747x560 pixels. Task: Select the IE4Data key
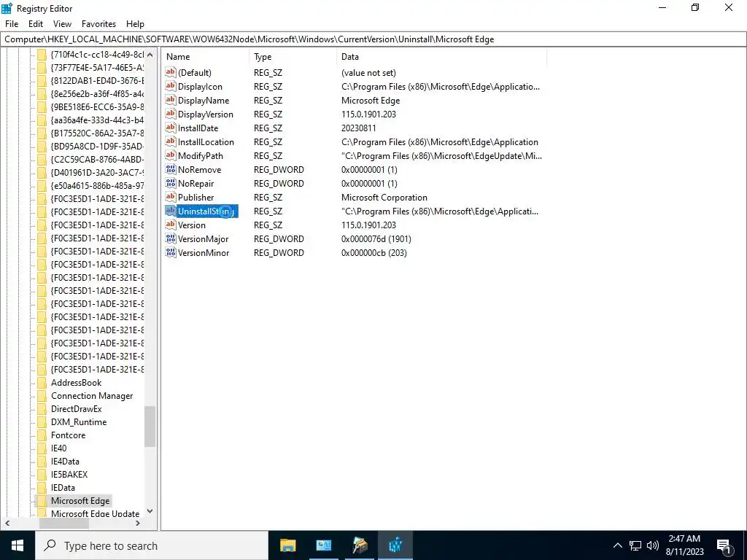point(65,461)
